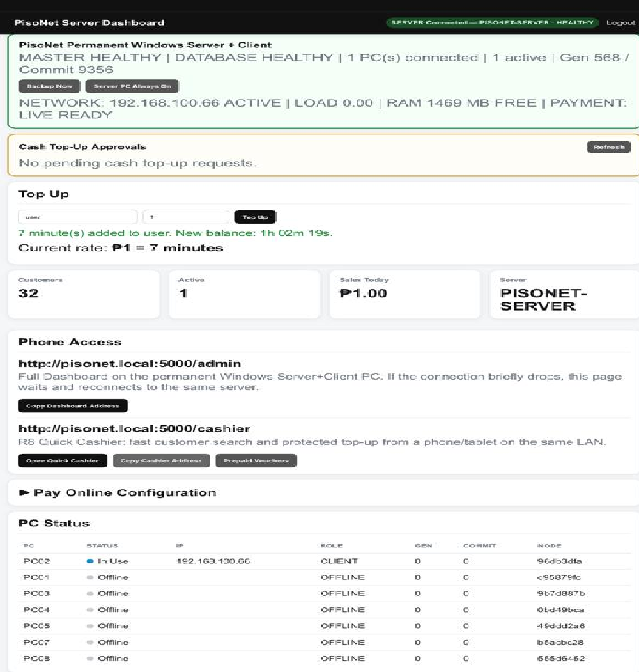Click the PC Status heading
Screen dimensions: 639x672
click(x=54, y=523)
